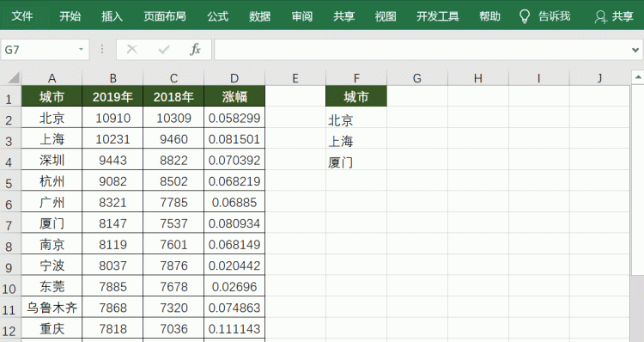Click cell 厦门 in column A
The width and height of the screenshot is (644, 342).
[x=52, y=223]
